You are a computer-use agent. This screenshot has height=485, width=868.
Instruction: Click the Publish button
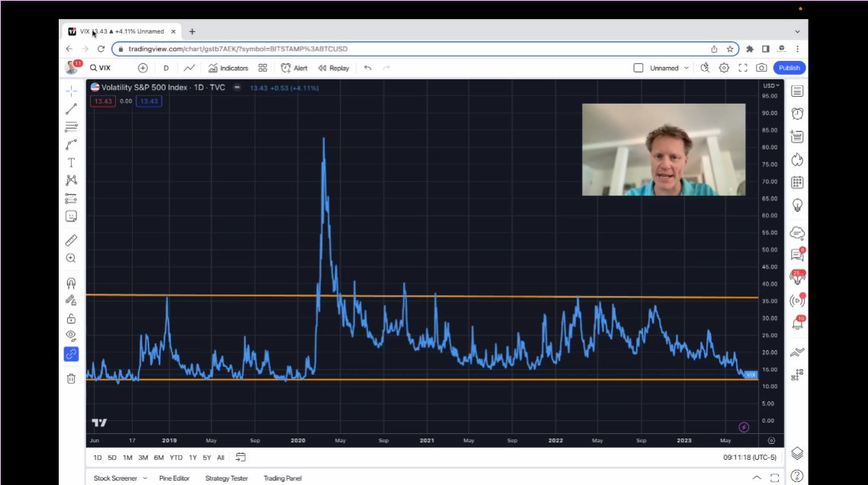click(x=789, y=68)
